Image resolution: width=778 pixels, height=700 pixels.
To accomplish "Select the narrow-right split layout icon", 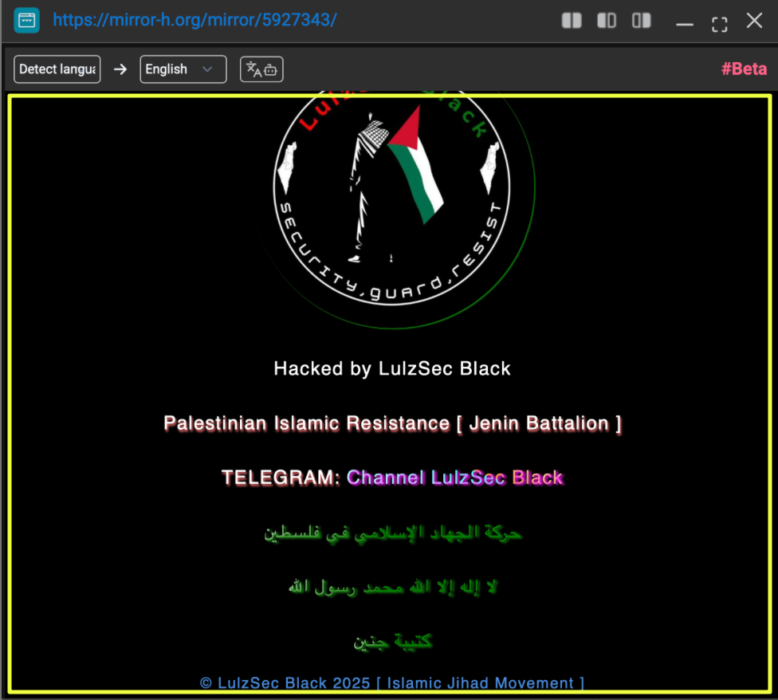I will point(641,21).
